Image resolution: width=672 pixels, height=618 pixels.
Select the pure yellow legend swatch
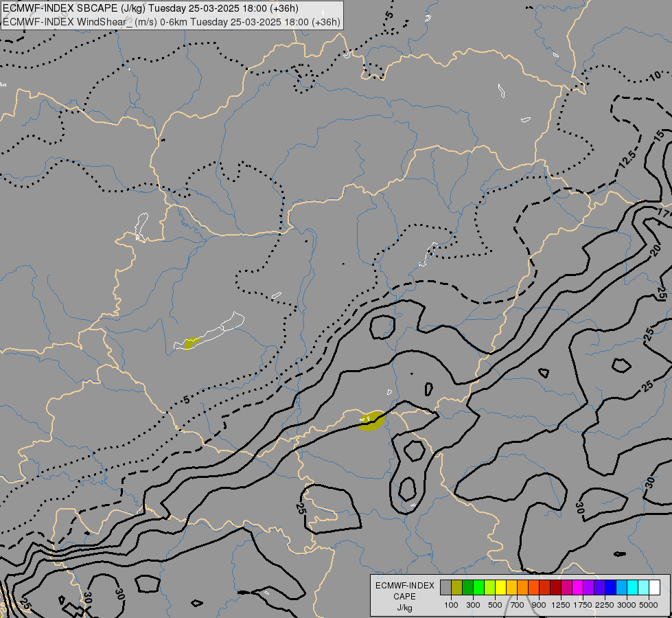(500, 588)
